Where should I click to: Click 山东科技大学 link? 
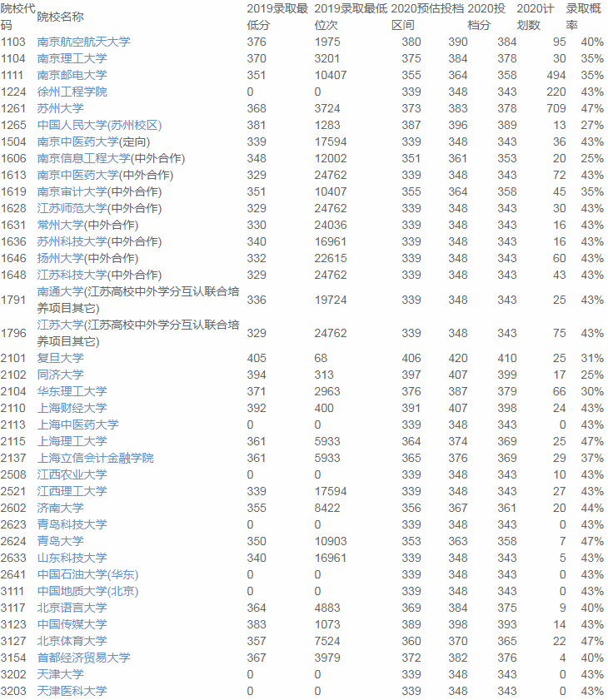[72, 559]
